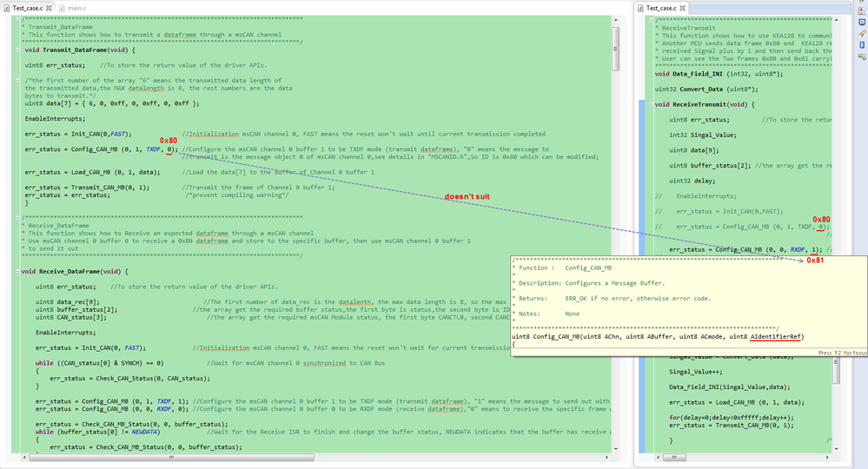The width and height of the screenshot is (868, 469).
Task: Click left editor scroll-left arrow
Action: pyautogui.click(x=23, y=458)
